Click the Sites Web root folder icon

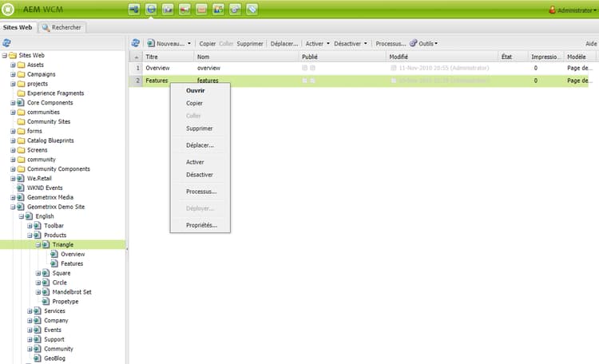(x=13, y=55)
